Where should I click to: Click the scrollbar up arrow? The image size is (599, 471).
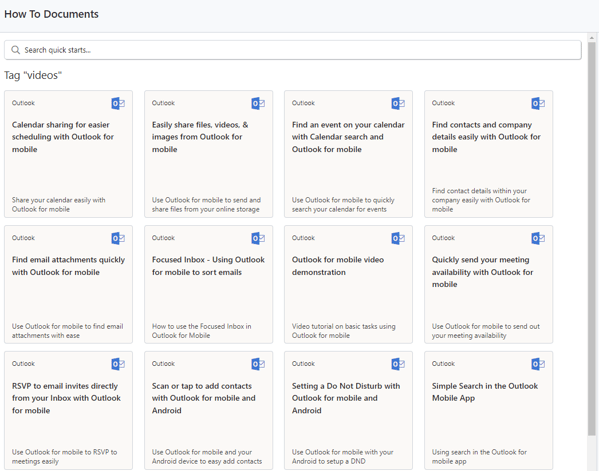592,37
